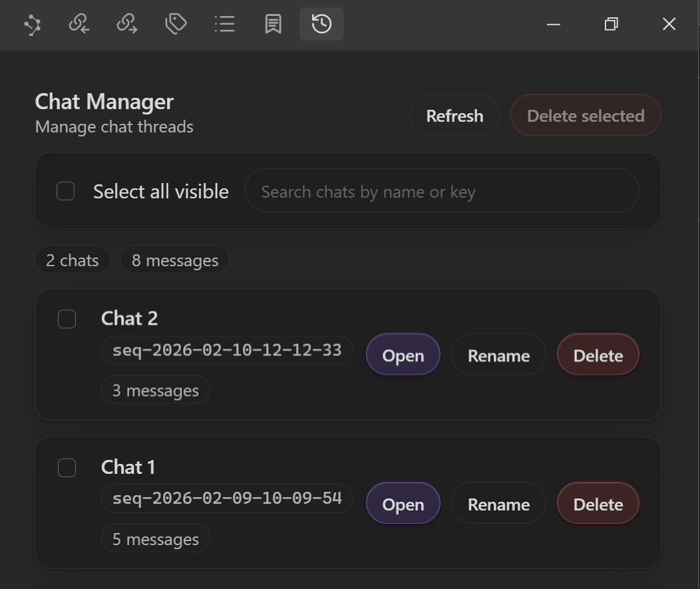Image resolution: width=700 pixels, height=589 pixels.
Task: Enable the Select all visible checkbox
Action: tap(65, 192)
